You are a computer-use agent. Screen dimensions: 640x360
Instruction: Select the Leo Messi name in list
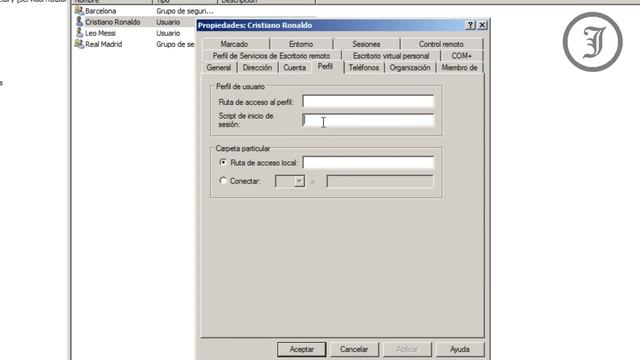tap(100, 33)
